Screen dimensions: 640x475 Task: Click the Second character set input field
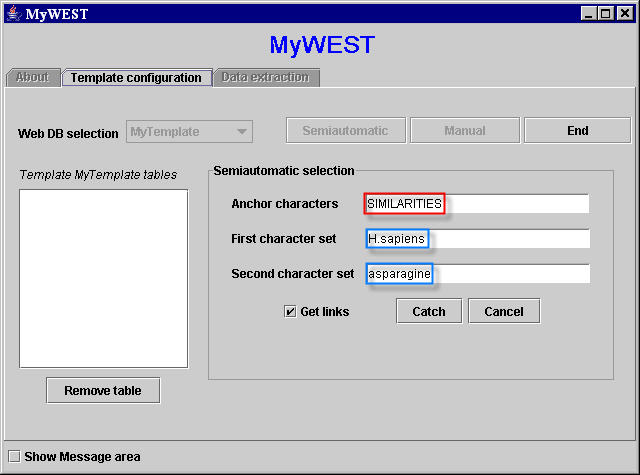(478, 273)
